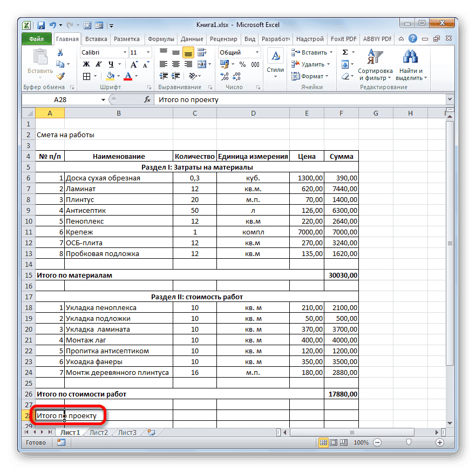Toggle bold formatting (Ж)
This screenshot has height=470, width=476.
tap(86, 64)
